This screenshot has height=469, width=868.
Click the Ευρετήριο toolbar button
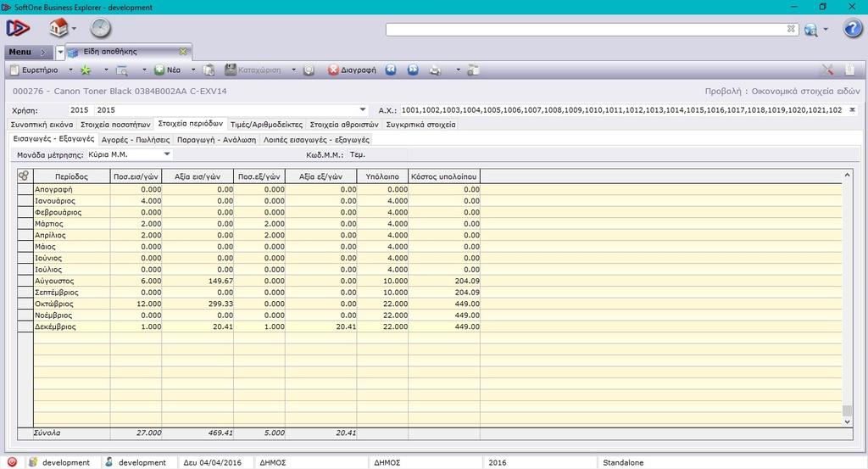click(34, 70)
